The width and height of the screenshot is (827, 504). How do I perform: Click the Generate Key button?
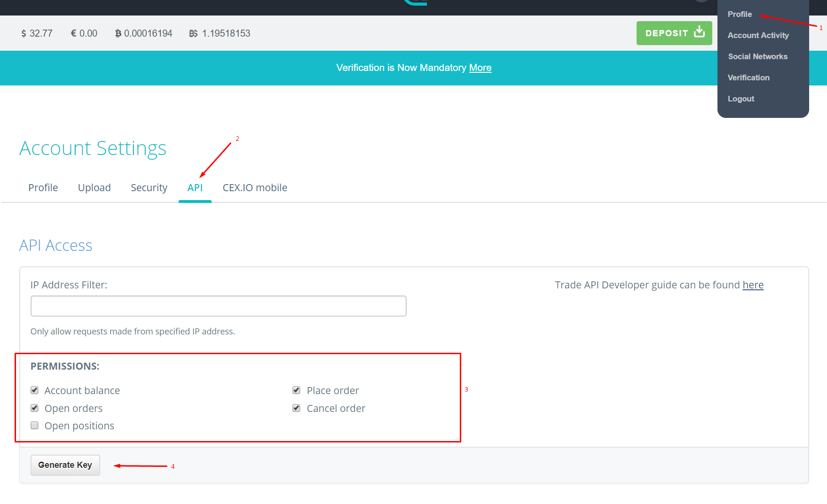(65, 465)
